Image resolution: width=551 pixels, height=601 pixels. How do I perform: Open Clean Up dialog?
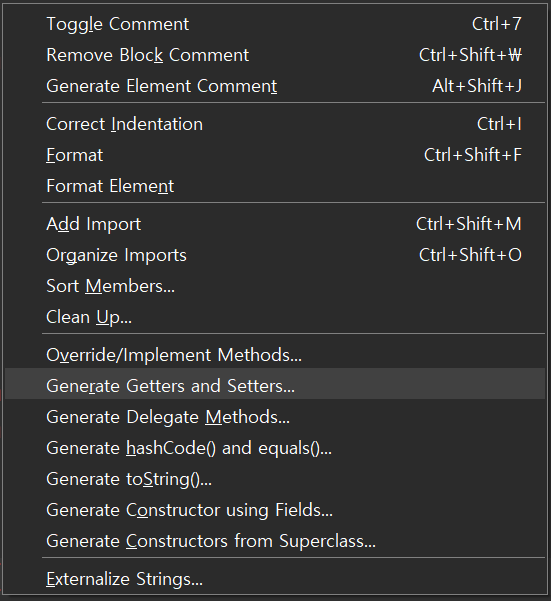coord(275,317)
